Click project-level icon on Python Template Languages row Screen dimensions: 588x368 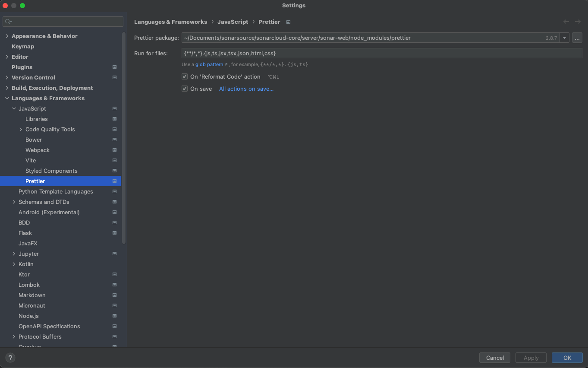[114, 191]
